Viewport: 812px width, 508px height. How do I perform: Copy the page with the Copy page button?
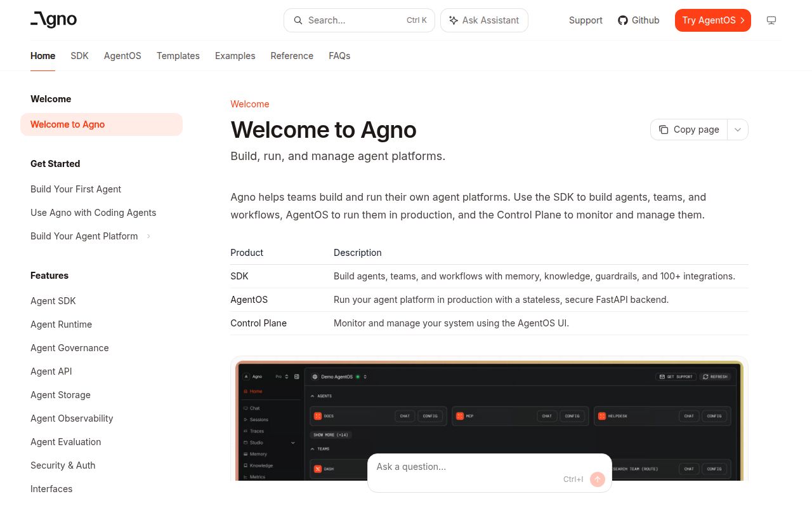click(689, 130)
